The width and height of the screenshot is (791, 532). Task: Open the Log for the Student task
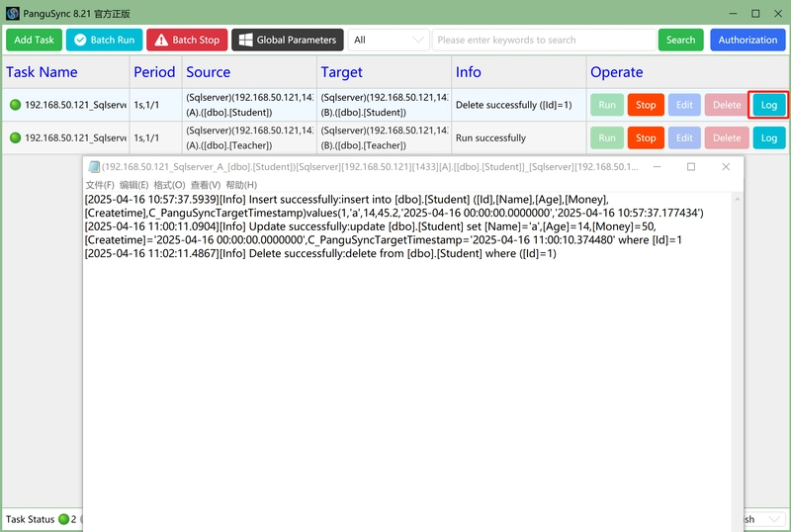click(769, 105)
